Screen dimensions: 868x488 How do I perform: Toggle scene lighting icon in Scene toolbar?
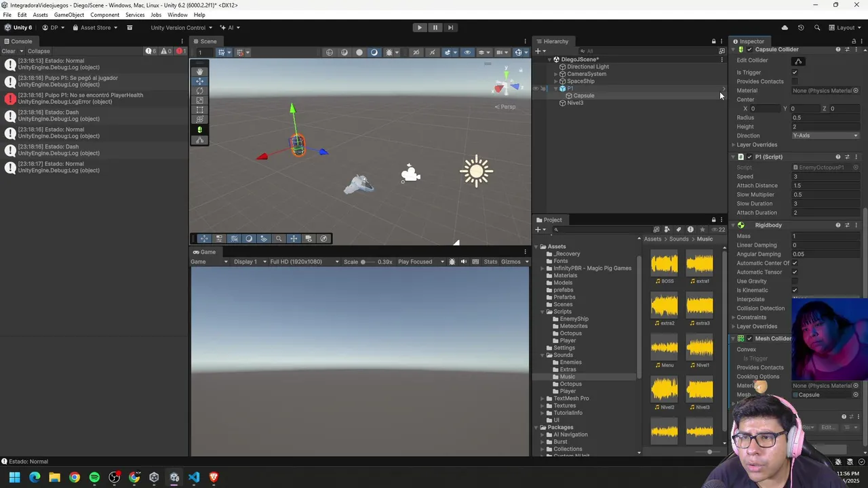click(x=374, y=52)
